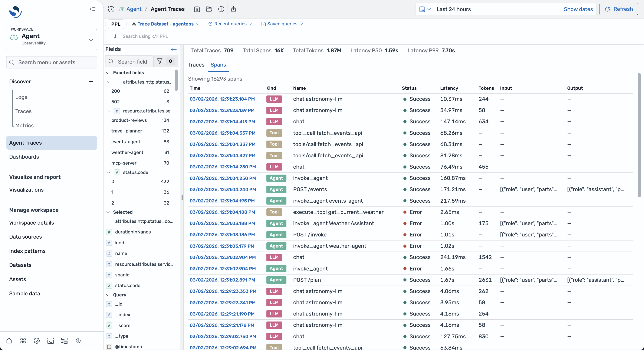
Task: Click the Show dates link
Action: (x=578, y=9)
